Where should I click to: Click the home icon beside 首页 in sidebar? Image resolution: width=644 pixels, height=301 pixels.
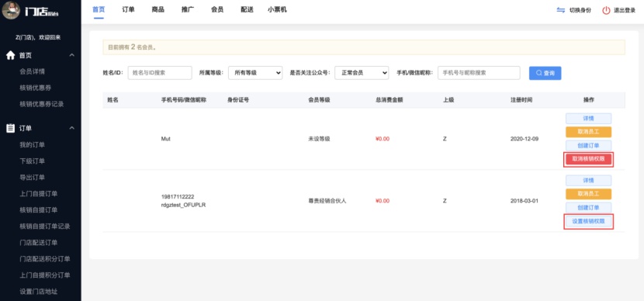[11, 55]
